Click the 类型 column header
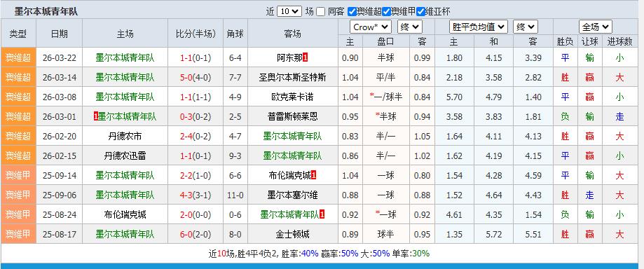Image resolution: width=644 pixels, height=269 pixels. [x=18, y=34]
